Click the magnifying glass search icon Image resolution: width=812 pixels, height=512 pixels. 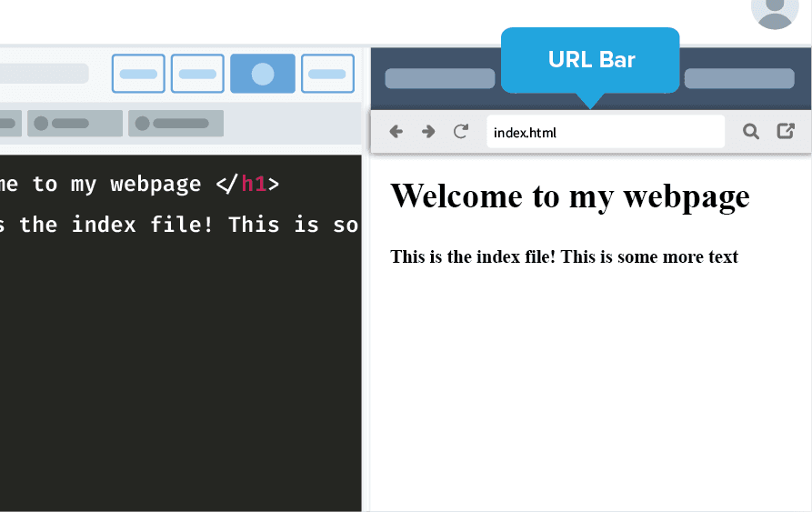point(750,132)
